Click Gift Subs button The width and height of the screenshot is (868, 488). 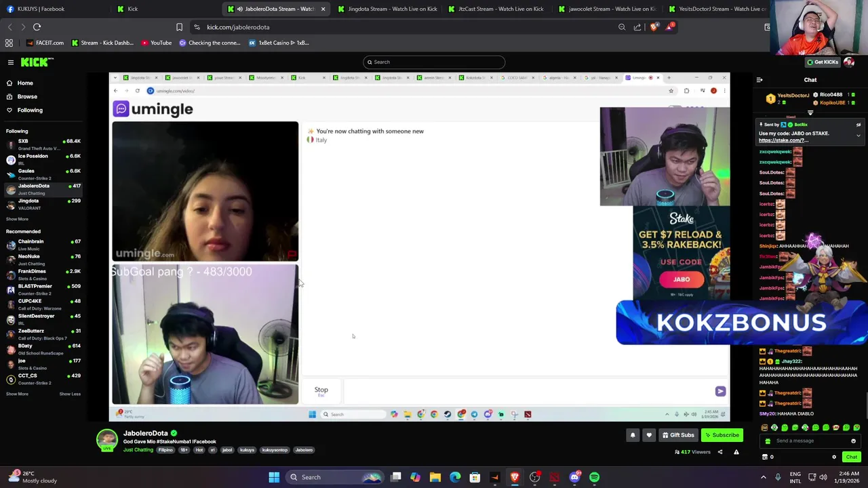click(x=678, y=435)
